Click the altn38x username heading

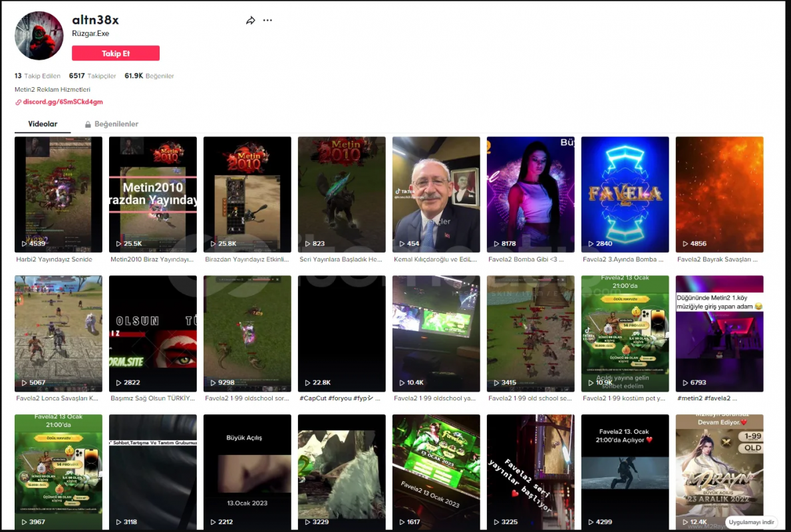click(x=95, y=20)
